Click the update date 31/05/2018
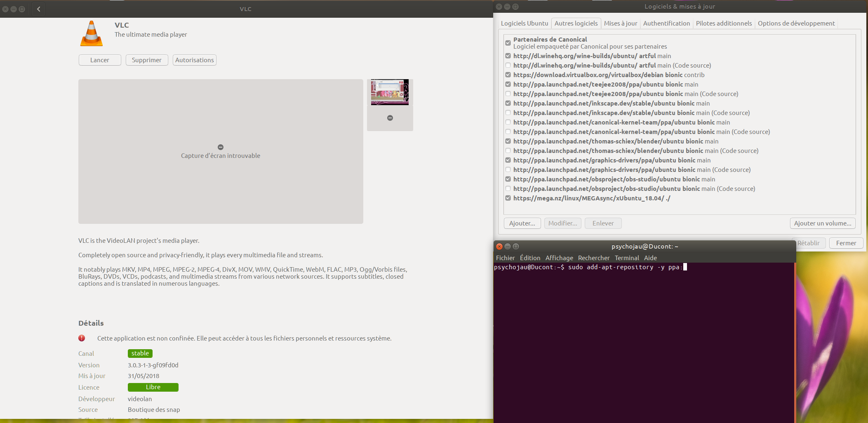This screenshot has width=868, height=423. click(x=143, y=376)
